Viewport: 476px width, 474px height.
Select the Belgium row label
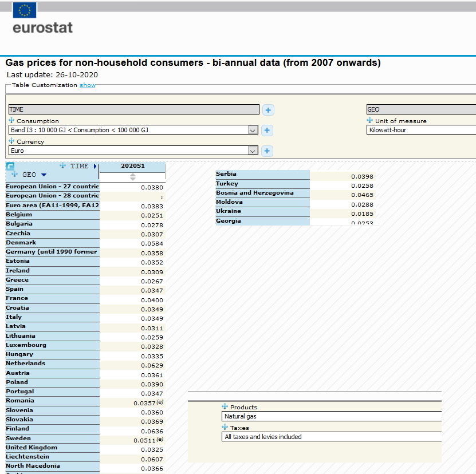click(53, 215)
